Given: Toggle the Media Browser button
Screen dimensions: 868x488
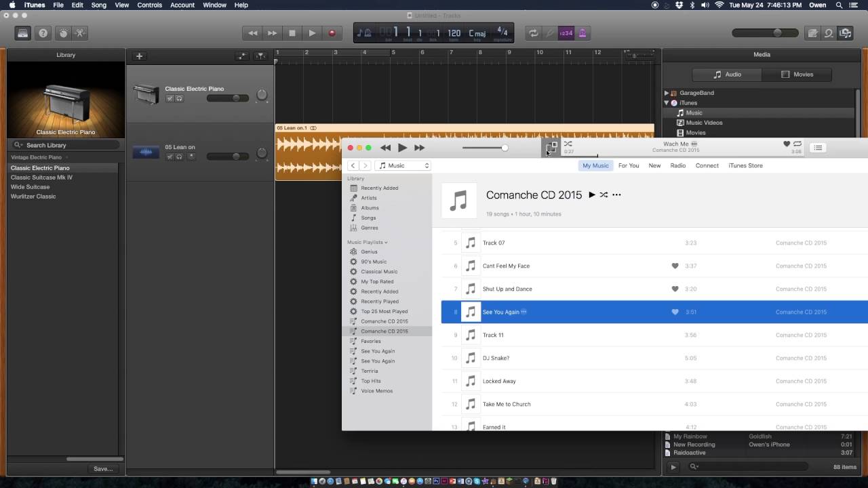Looking at the screenshot, I should [845, 33].
